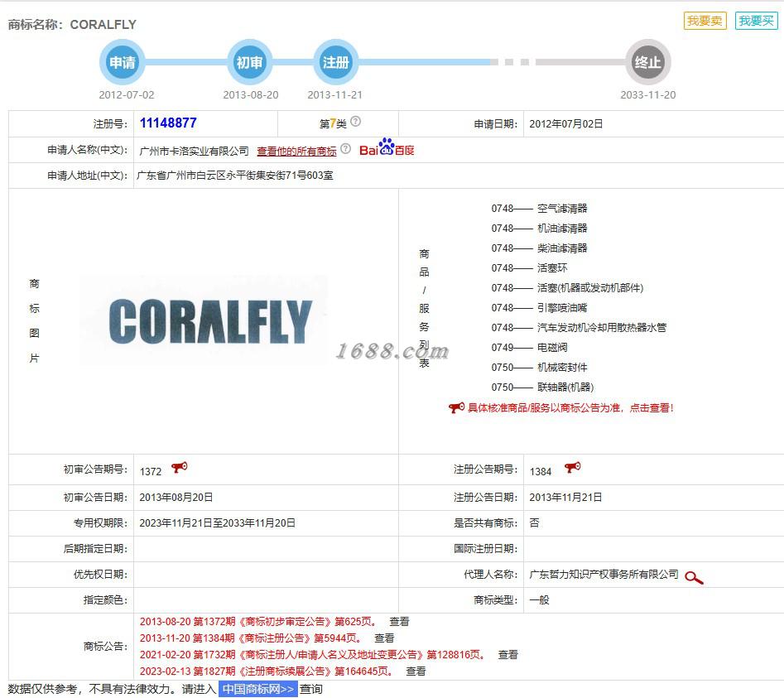Screen dimensions: 784x698
Task: Click agent name 广东哲力知识产权事务所有限公司
Action: [604, 574]
